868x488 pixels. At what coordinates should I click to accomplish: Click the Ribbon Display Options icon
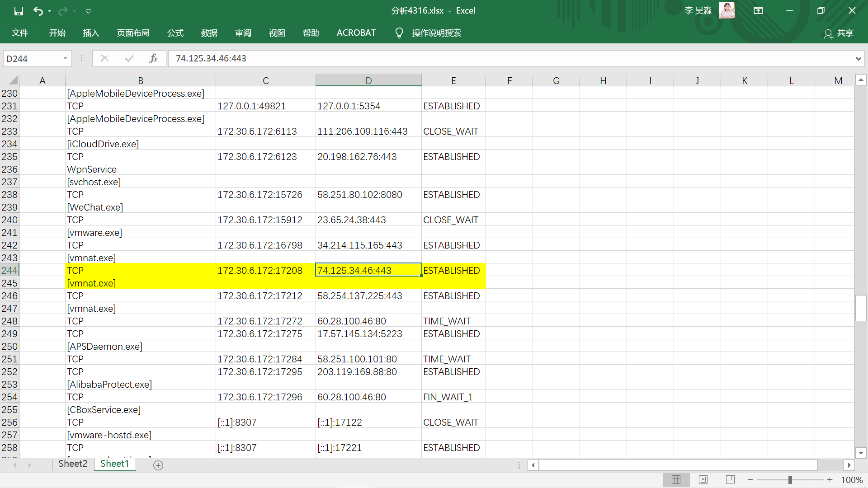coord(758,11)
